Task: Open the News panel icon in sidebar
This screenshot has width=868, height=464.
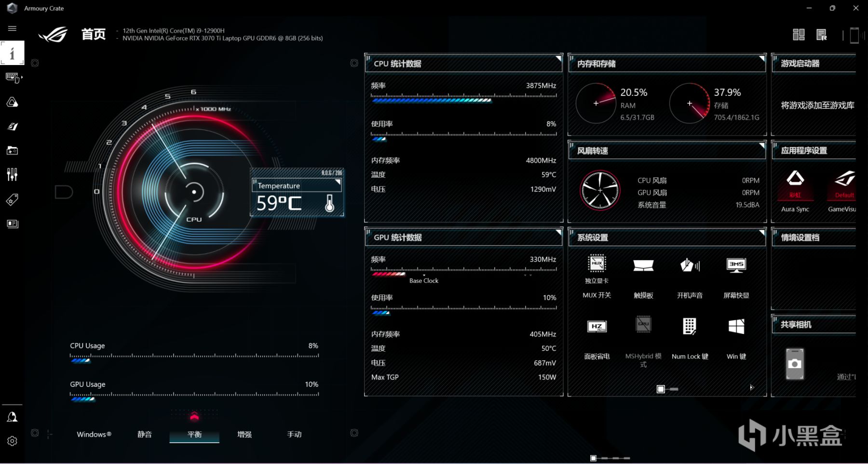Action: tap(12, 224)
